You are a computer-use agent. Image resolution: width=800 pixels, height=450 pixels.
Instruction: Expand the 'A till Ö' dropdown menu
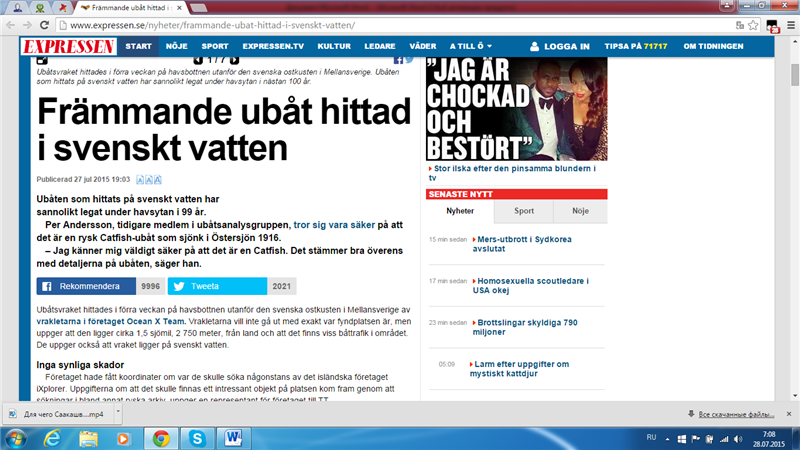(471, 46)
